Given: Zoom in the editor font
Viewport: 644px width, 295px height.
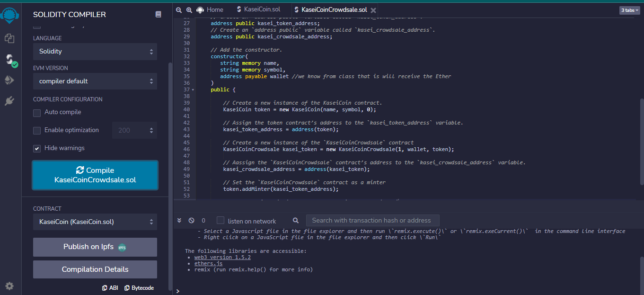Looking at the screenshot, I should coord(189,9).
